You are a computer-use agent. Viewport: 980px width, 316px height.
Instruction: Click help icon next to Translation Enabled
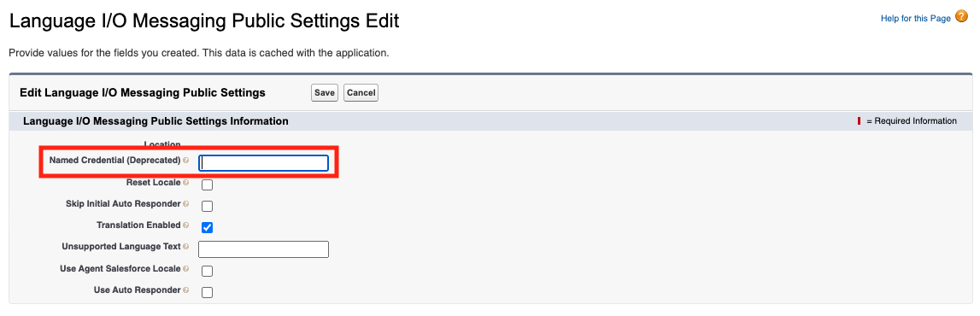coord(185,225)
